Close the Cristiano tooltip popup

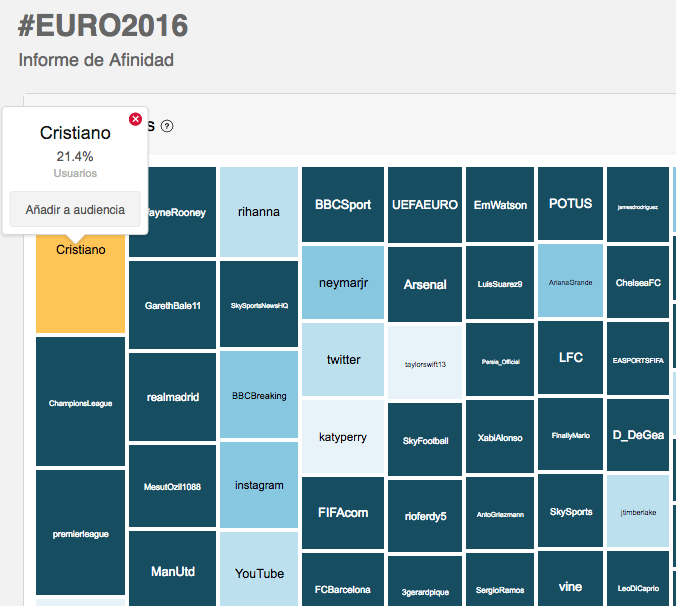point(135,119)
